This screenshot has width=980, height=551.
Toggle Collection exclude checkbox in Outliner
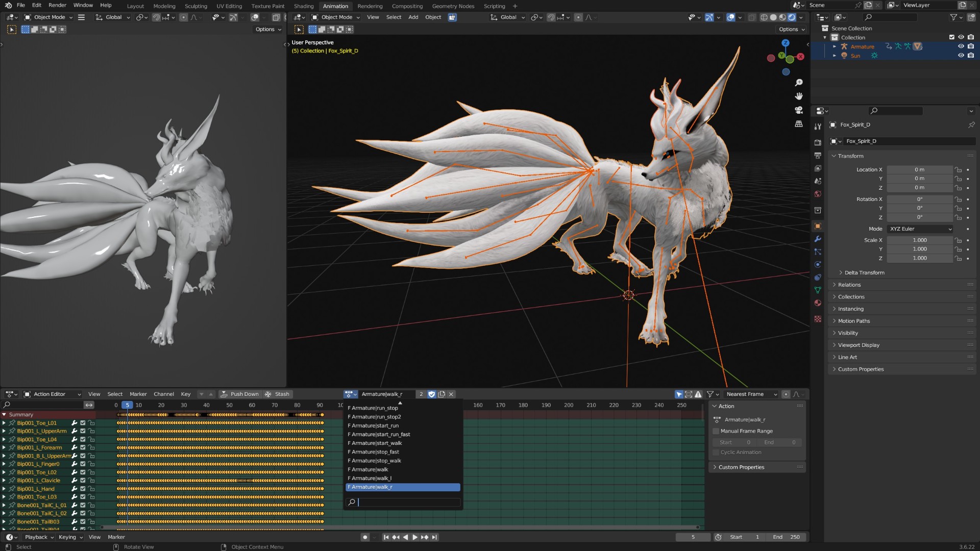point(951,37)
